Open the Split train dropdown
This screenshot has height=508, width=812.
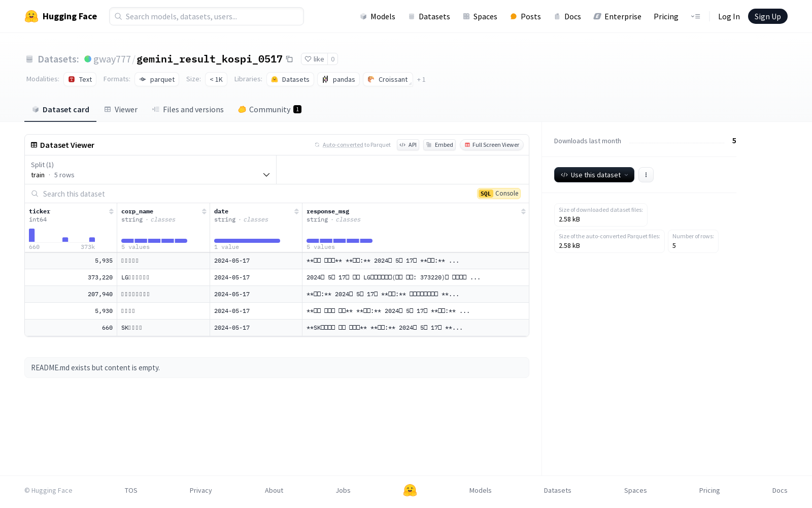(151, 170)
